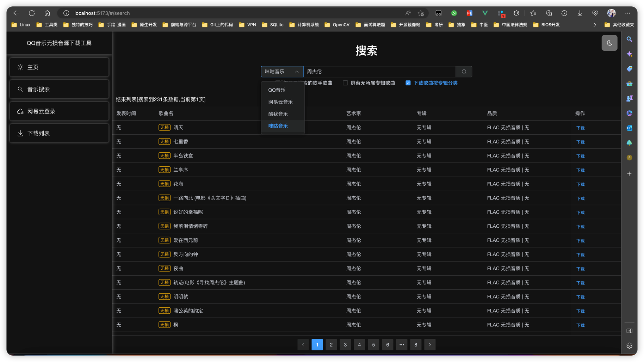The image size is (644, 362).
Task: Select 网易云音乐 from source list
Action: (x=283, y=102)
